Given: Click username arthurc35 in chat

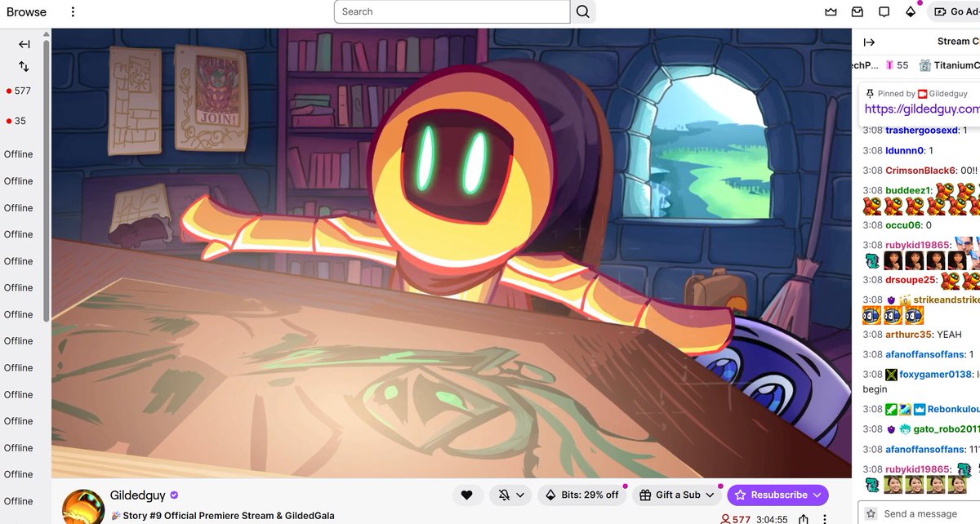Looking at the screenshot, I should [908, 335].
